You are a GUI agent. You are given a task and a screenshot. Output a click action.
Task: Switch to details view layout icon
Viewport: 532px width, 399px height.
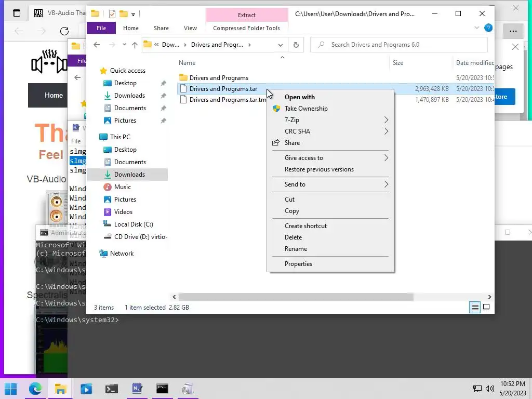click(475, 308)
